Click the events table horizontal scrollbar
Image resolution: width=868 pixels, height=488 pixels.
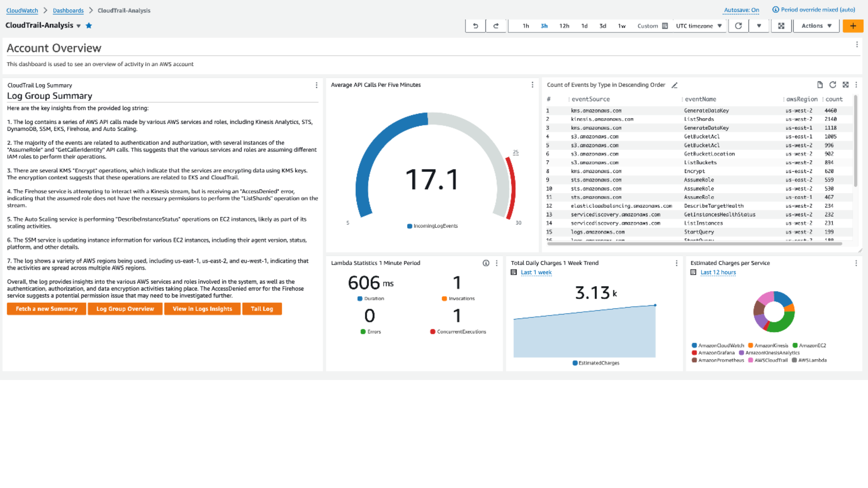point(694,244)
